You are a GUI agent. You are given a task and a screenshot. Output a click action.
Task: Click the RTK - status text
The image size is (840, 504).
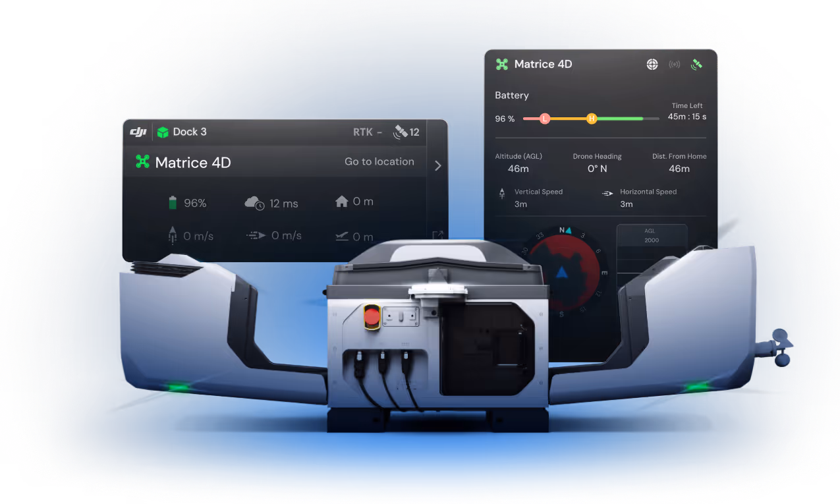coord(368,132)
